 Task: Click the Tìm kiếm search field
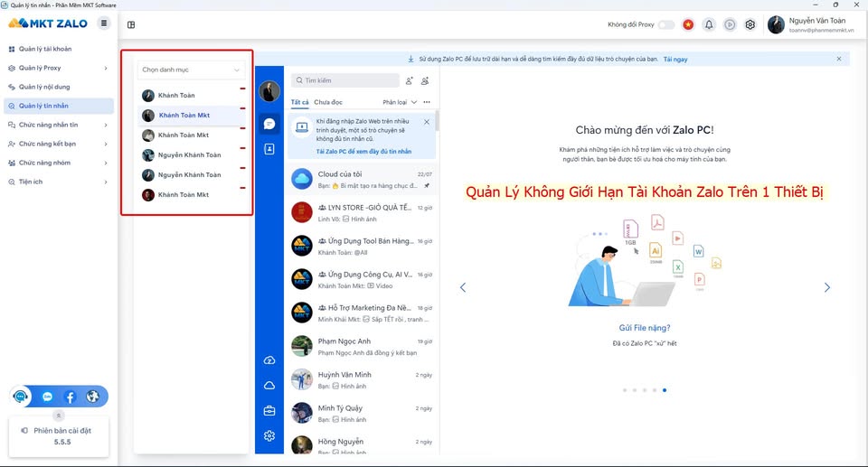pos(345,80)
